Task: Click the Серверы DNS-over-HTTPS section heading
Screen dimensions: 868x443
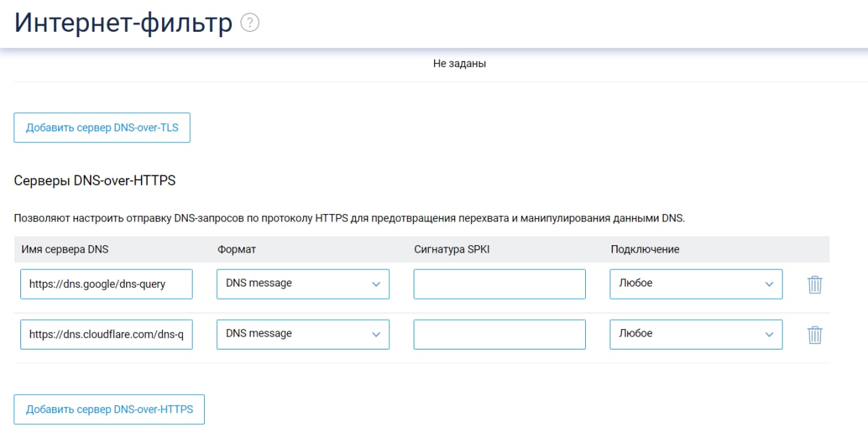Action: [x=95, y=180]
